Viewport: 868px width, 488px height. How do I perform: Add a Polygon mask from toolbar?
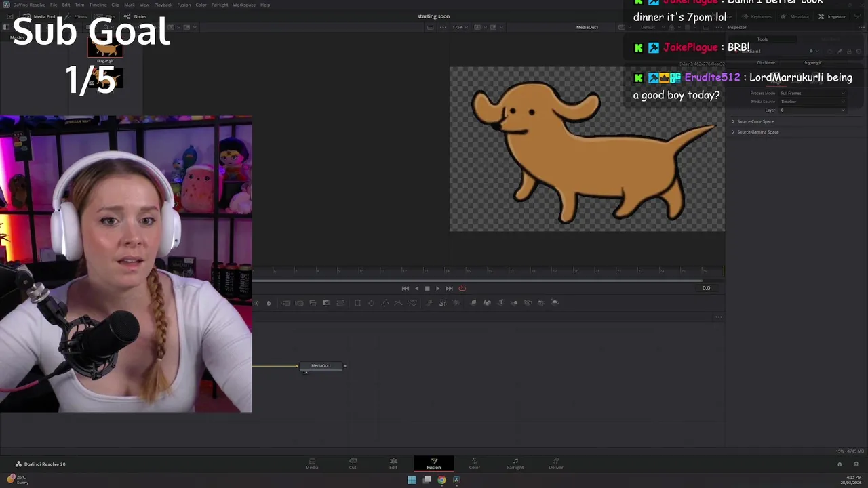pos(384,302)
